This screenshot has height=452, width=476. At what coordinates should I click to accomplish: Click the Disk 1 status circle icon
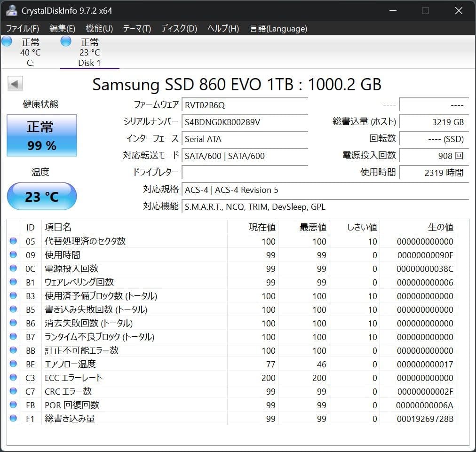point(65,41)
